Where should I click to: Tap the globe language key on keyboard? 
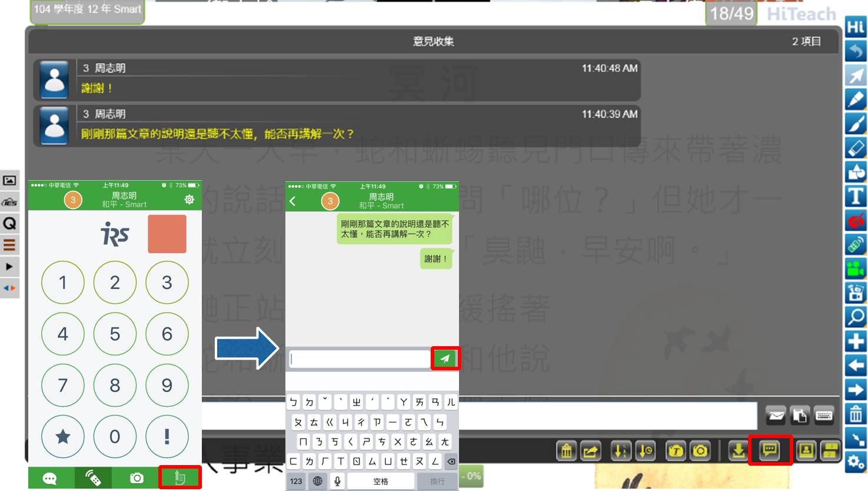pyautogui.click(x=318, y=481)
